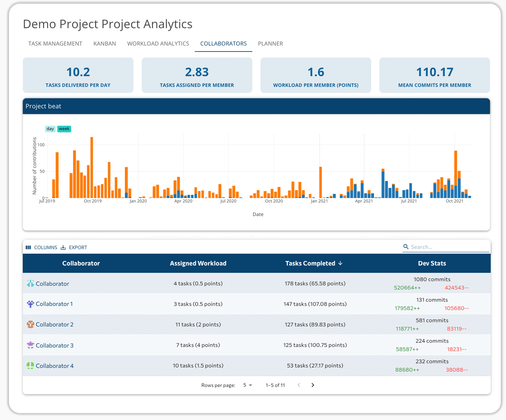Toggle the chart to day view
The image size is (506, 420).
[50, 129]
